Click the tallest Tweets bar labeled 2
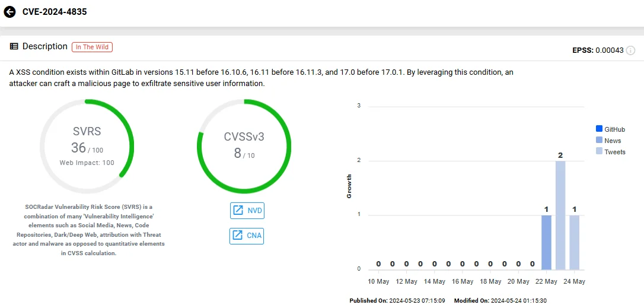This screenshot has height=308, width=644. pos(560,215)
